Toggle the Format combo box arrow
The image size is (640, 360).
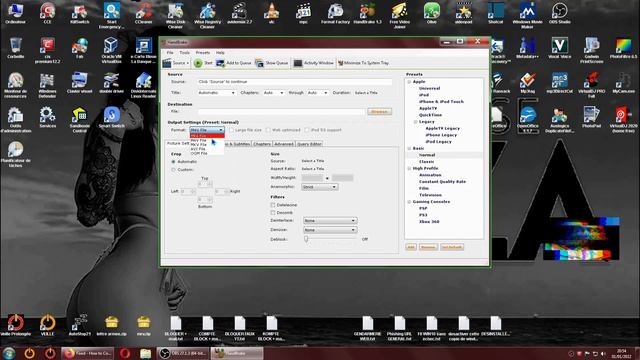tap(221, 130)
